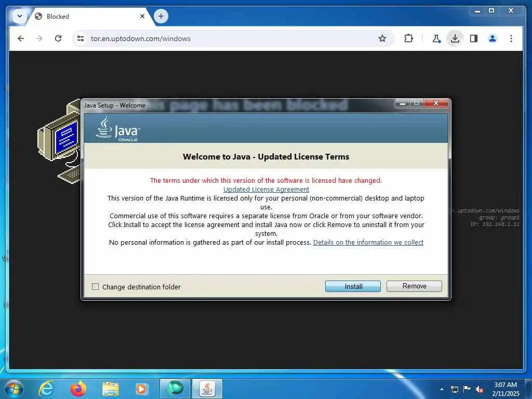
Task: Open Action Center flag icon
Action: click(x=467, y=389)
